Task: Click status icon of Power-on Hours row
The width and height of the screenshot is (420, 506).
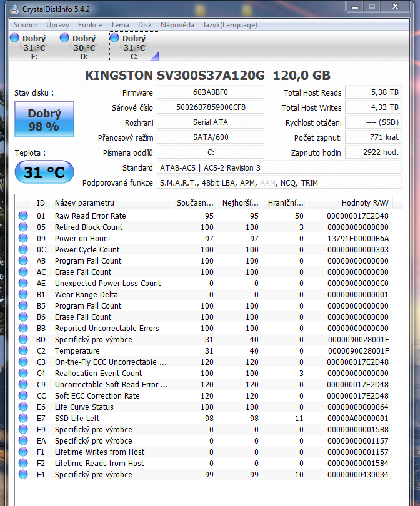Action: coord(23,238)
